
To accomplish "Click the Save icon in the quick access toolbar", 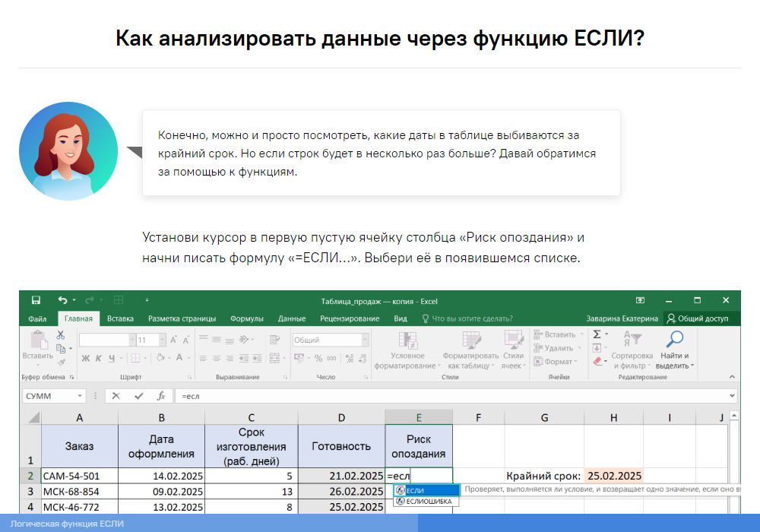I will point(35,300).
